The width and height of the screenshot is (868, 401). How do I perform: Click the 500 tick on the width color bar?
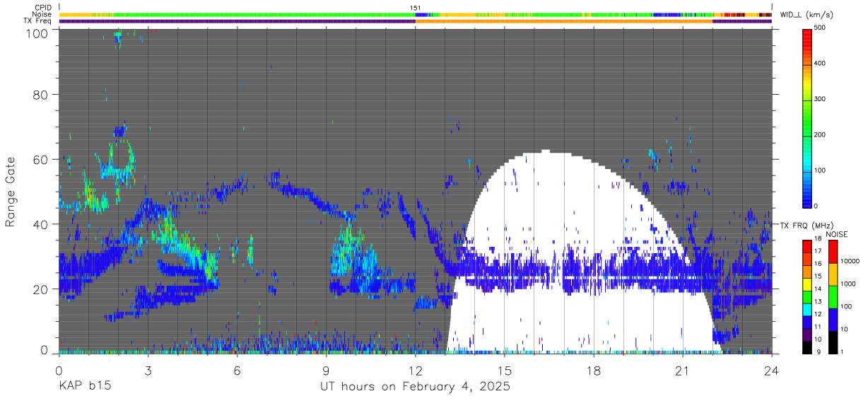pyautogui.click(x=821, y=28)
